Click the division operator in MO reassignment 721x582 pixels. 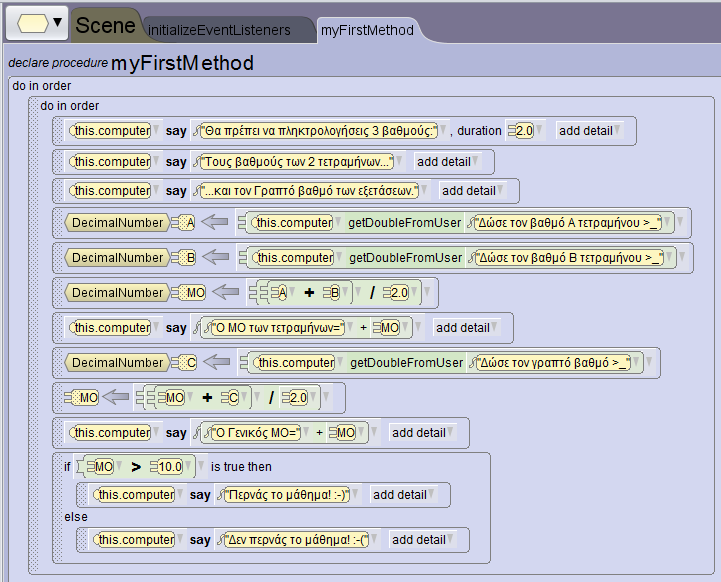click(x=271, y=397)
